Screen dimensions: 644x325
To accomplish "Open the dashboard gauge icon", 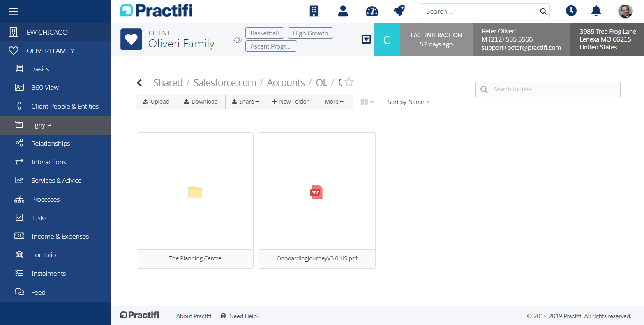I will pyautogui.click(x=372, y=11).
